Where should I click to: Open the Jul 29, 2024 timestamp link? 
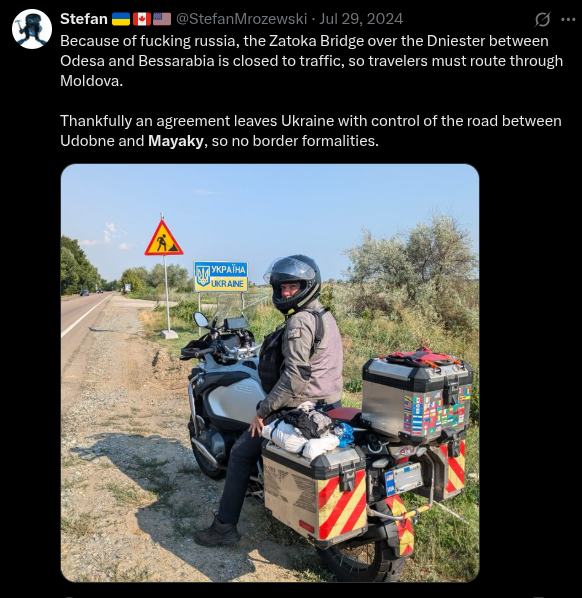click(x=361, y=19)
